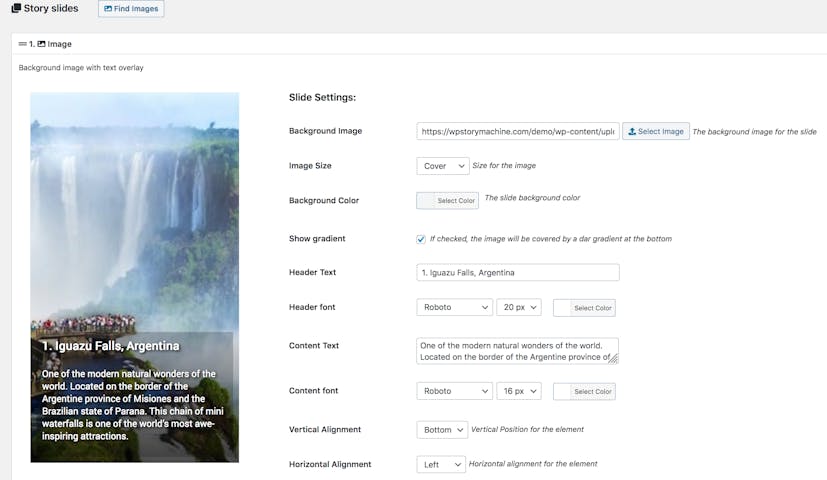Uncheck the Show gradient checkbox
827x480 pixels.
point(421,239)
